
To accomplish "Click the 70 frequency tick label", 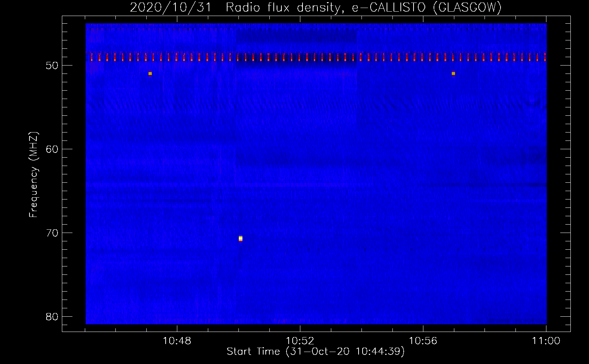I will pyautogui.click(x=52, y=233).
